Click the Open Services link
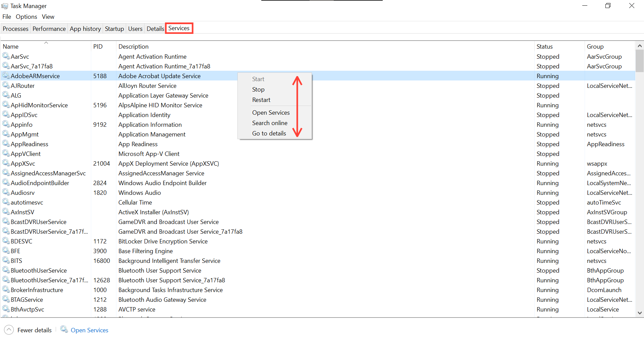Screen dimensions: 644x342 pyautogui.click(x=89, y=330)
